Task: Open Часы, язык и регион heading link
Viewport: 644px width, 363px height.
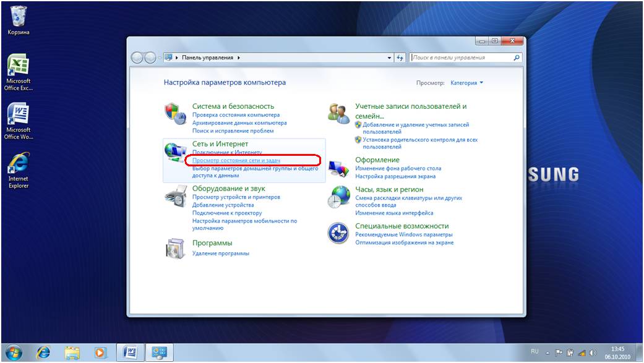Action: coord(389,190)
